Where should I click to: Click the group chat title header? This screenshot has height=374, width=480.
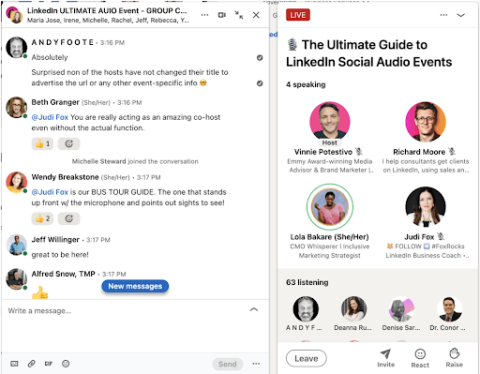107,11
